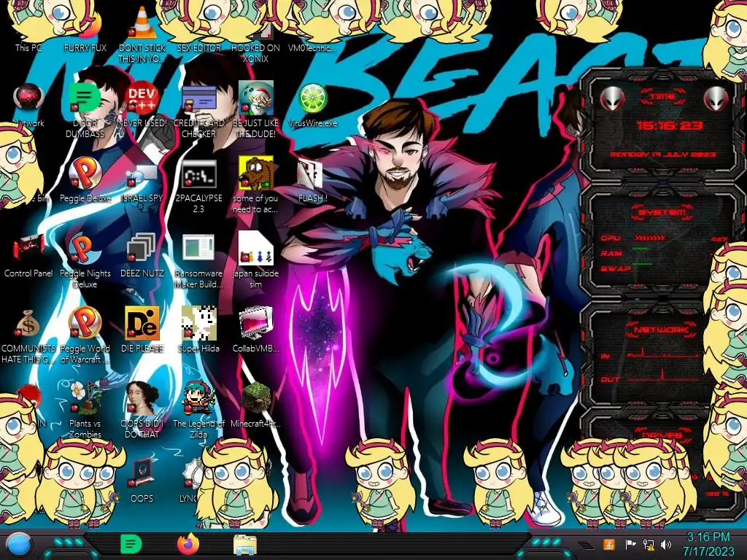Open the ISRAEL SPY shortcut
The width and height of the screenshot is (747, 560).
[x=142, y=175]
